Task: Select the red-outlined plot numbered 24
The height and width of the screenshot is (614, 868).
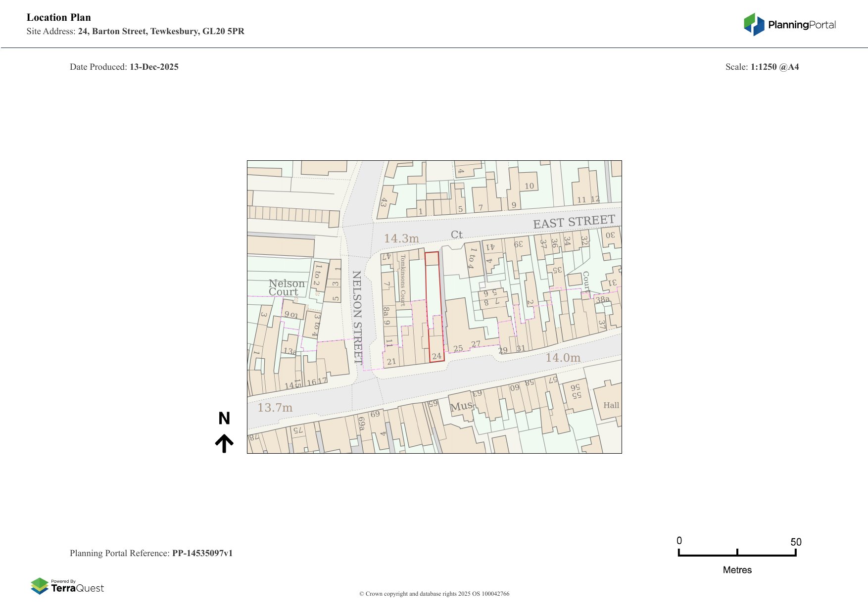Action: coord(434,307)
